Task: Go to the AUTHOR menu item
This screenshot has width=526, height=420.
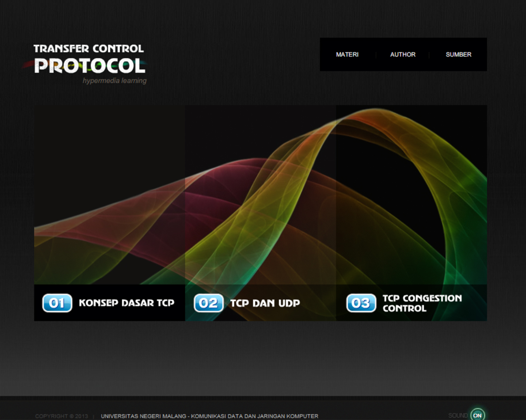Action: 402,55
